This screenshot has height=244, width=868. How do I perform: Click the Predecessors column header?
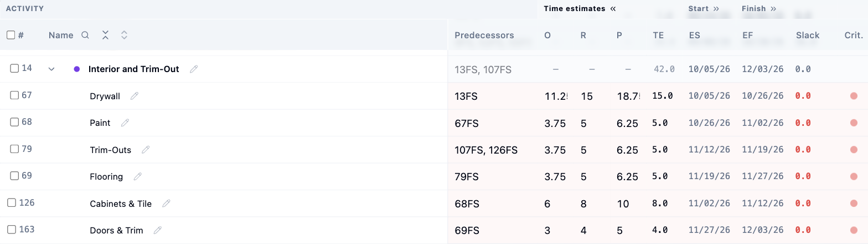(484, 35)
